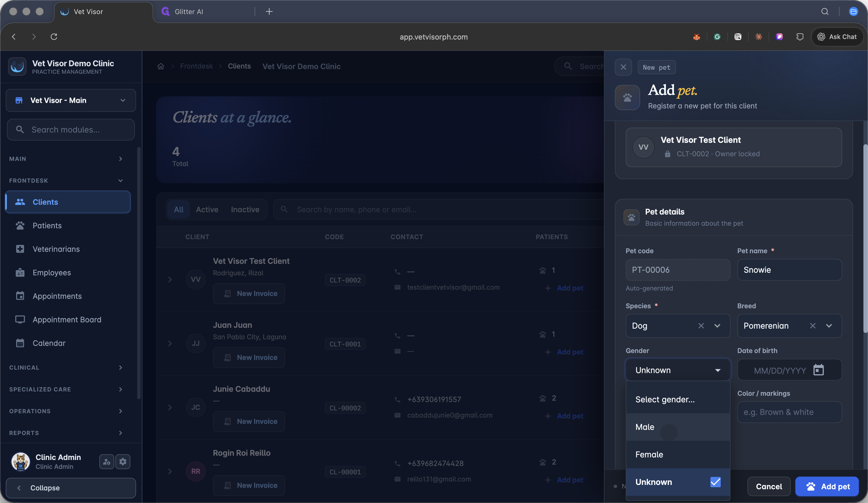Focus the Search modules field
This screenshot has height=503, width=868.
coord(71,129)
